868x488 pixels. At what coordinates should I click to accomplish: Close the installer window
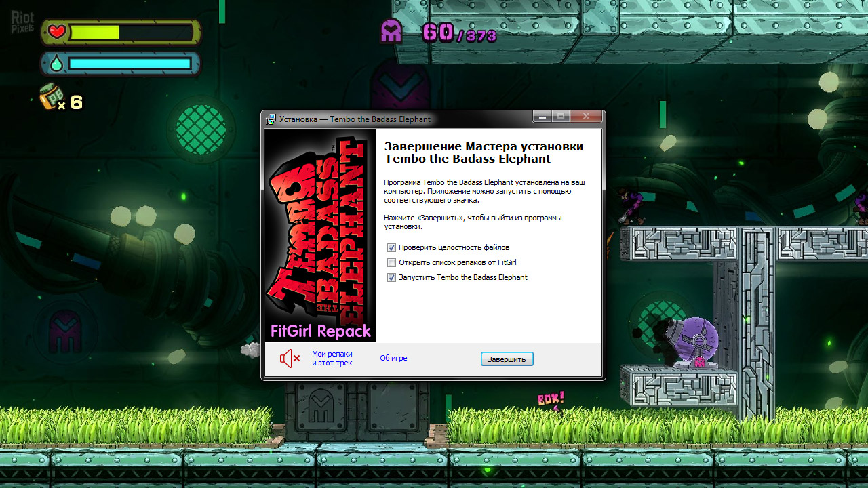586,117
